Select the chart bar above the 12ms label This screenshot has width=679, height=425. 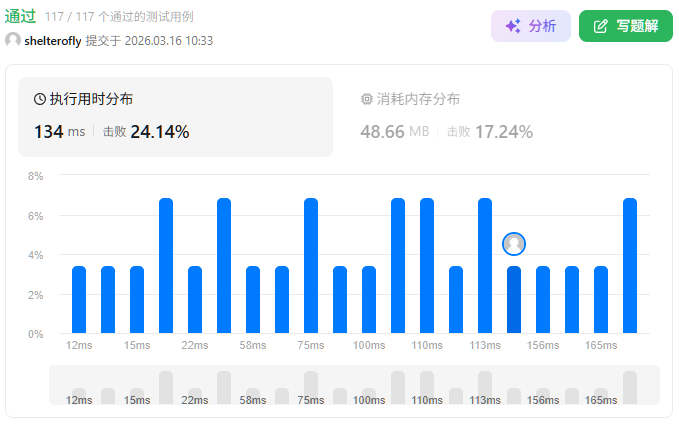79,299
